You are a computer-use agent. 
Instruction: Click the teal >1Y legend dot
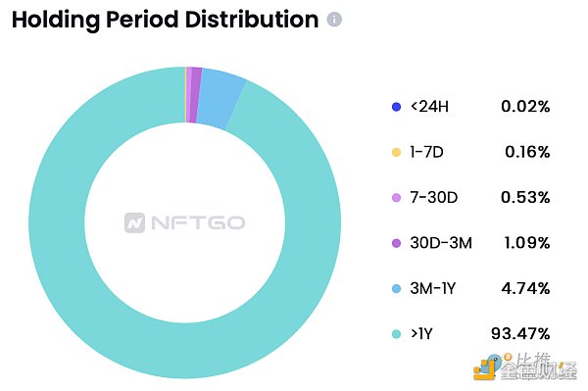point(396,334)
